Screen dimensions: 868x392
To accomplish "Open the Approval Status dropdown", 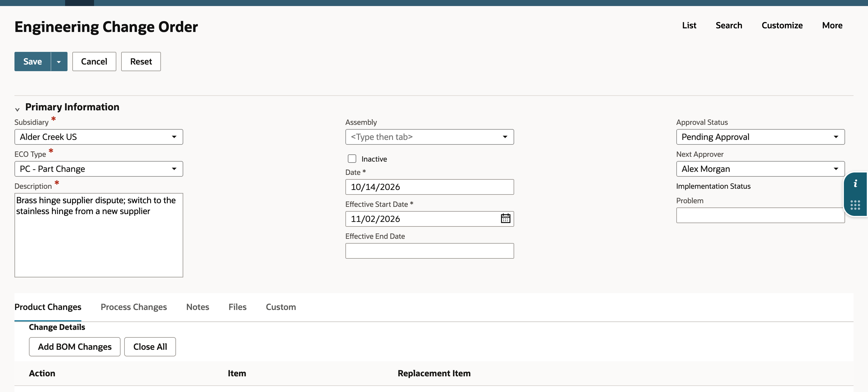I will (x=760, y=137).
